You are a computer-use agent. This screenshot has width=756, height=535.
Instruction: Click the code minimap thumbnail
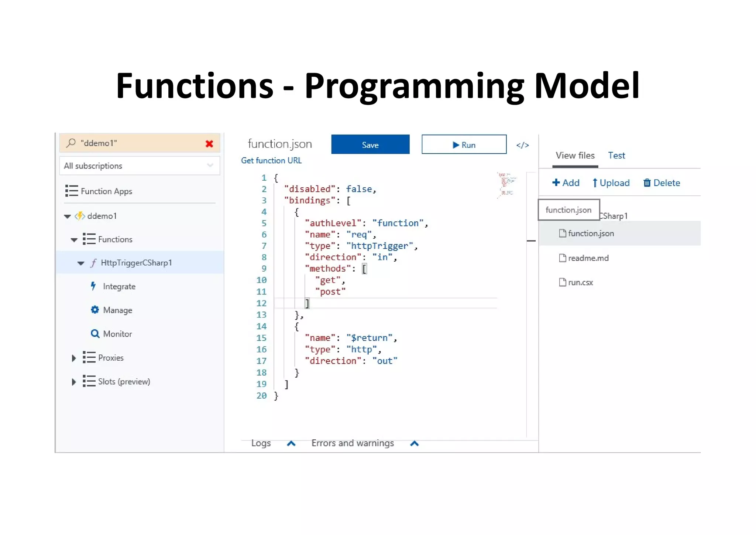pyautogui.click(x=506, y=185)
